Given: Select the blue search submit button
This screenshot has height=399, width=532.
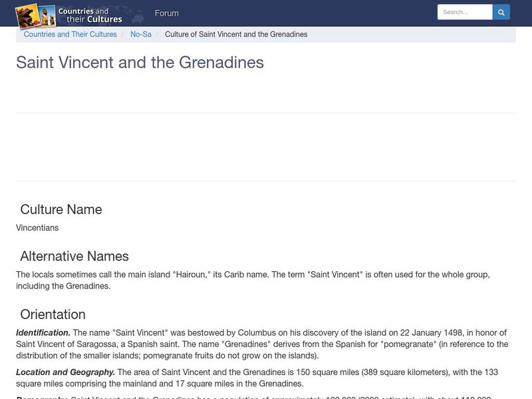Looking at the screenshot, I should click(x=501, y=11).
